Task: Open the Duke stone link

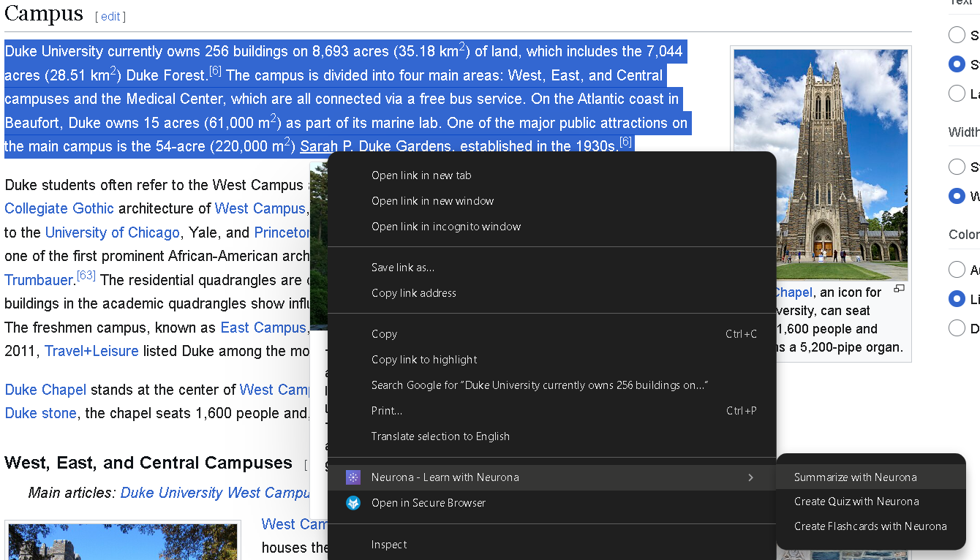Action: 40,413
